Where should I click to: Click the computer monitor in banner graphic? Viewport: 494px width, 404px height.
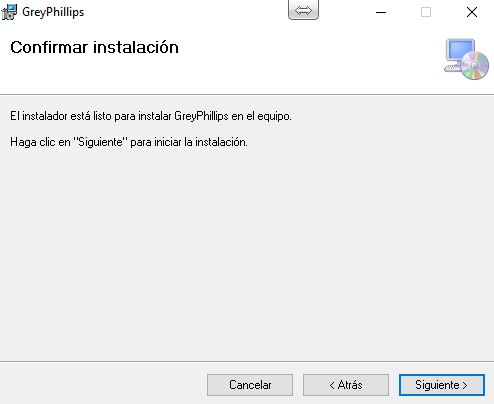point(460,54)
